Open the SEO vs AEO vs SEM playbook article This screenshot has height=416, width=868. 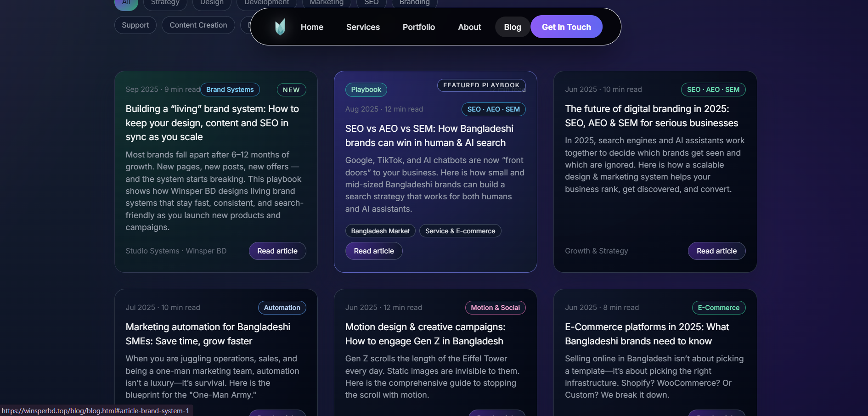pos(373,251)
